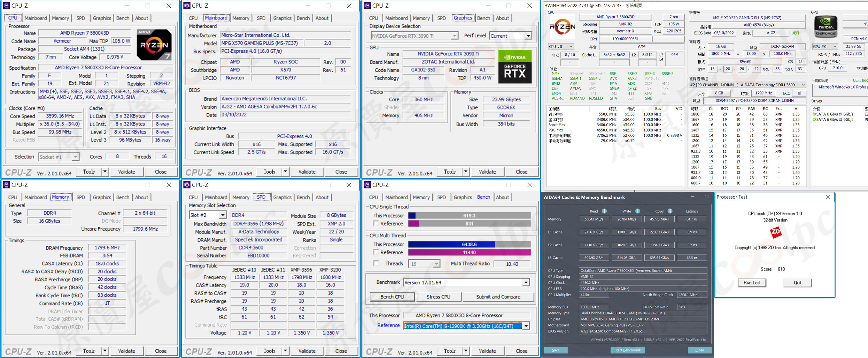
Task: Tick the Threads checkbox in Bench tab
Action: click(376, 263)
